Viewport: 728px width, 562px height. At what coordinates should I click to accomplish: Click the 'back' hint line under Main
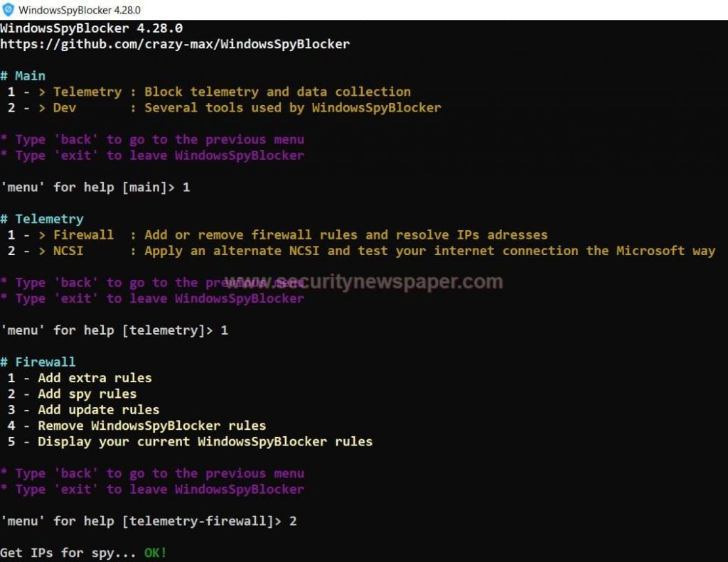pyautogui.click(x=152, y=140)
